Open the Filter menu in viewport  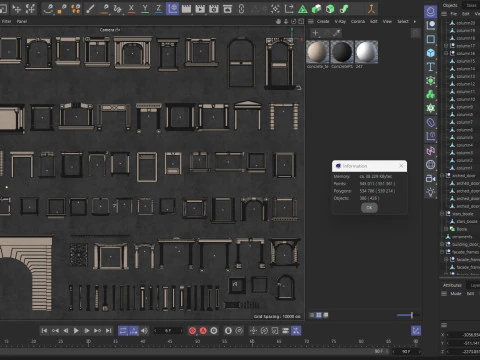(x=6, y=21)
